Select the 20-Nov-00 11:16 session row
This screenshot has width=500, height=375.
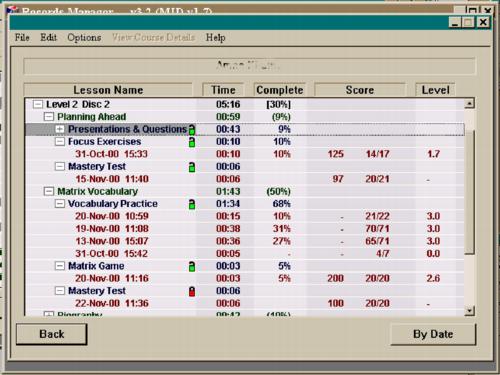pyautogui.click(x=244, y=278)
